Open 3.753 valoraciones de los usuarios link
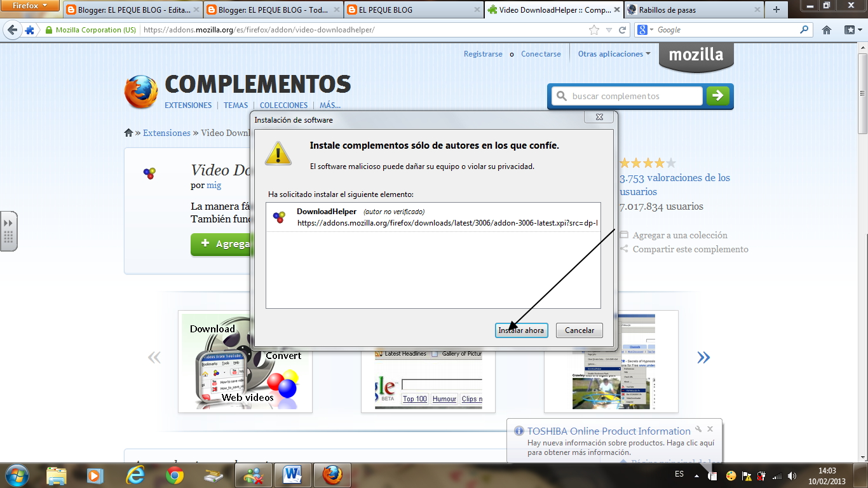Image resolution: width=868 pixels, height=488 pixels. 675,185
